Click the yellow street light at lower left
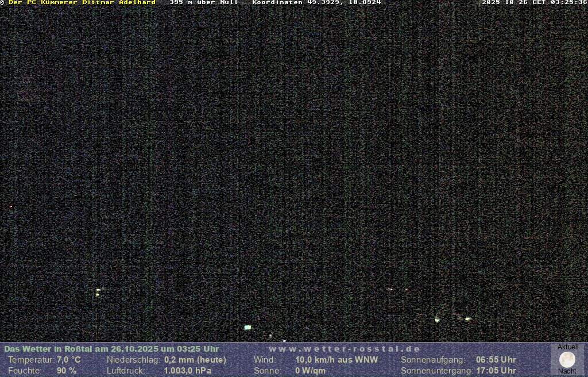This screenshot has width=588, height=377. coord(98,292)
